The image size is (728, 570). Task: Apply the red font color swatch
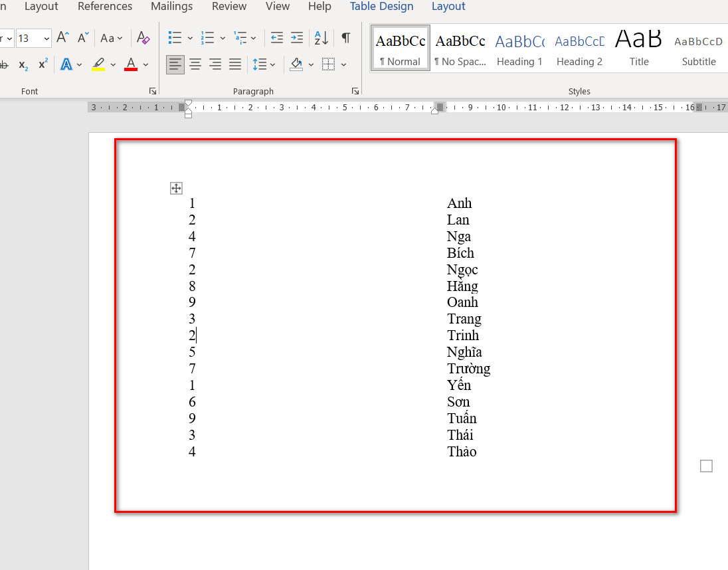[131, 64]
